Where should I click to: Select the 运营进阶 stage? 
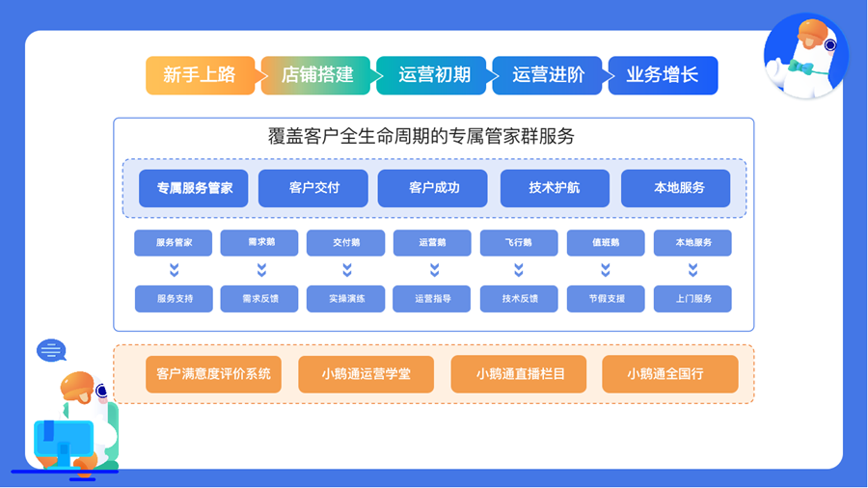tap(547, 75)
